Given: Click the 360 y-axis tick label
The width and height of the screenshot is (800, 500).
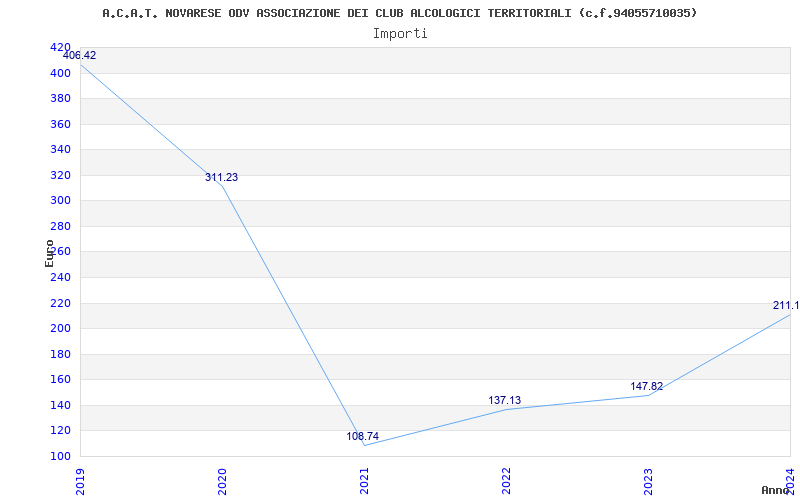Looking at the screenshot, I should pyautogui.click(x=60, y=124).
